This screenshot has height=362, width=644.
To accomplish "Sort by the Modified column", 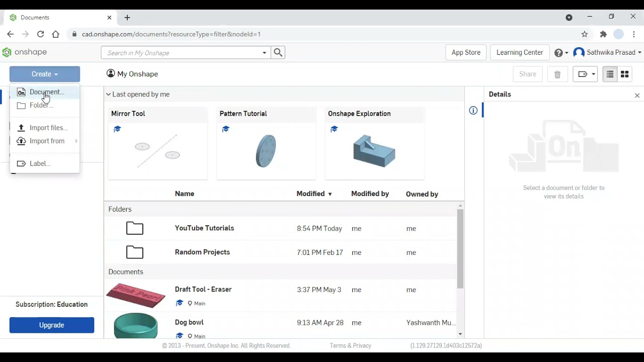I will 314,194.
